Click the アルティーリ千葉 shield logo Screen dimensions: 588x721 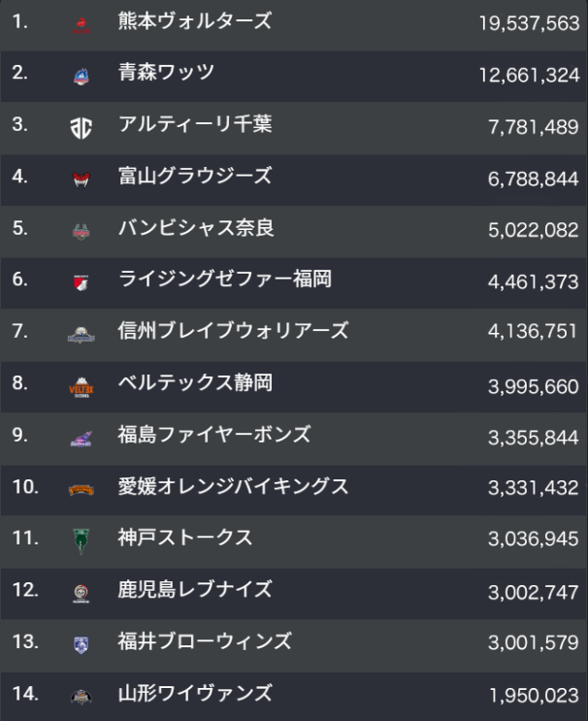pyautogui.click(x=81, y=128)
